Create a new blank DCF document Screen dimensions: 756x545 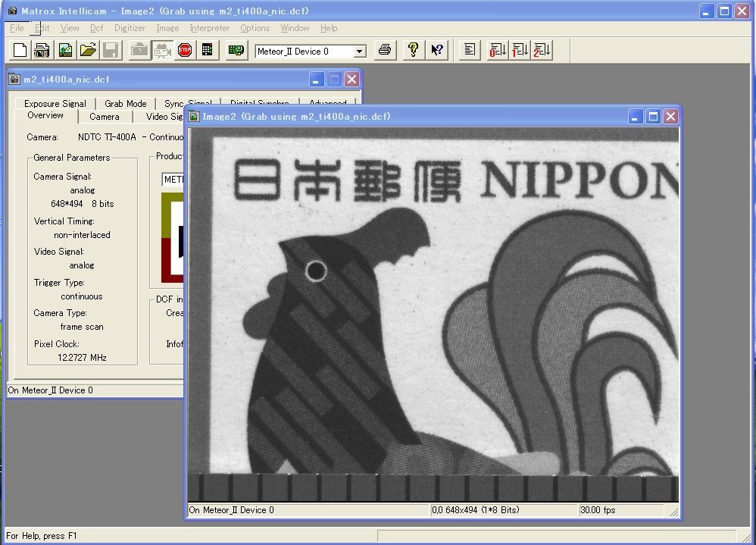pyautogui.click(x=20, y=50)
